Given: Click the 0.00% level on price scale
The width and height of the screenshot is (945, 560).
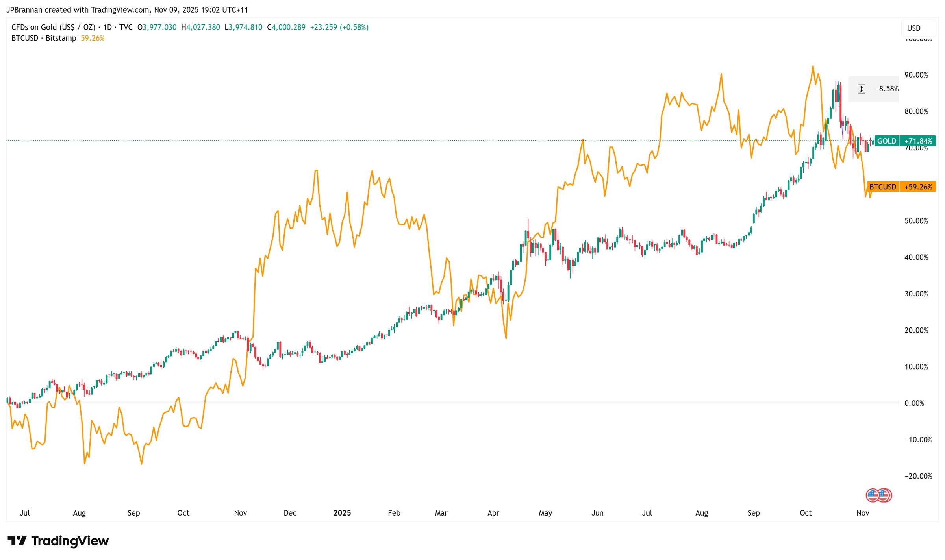Looking at the screenshot, I should 914,403.
